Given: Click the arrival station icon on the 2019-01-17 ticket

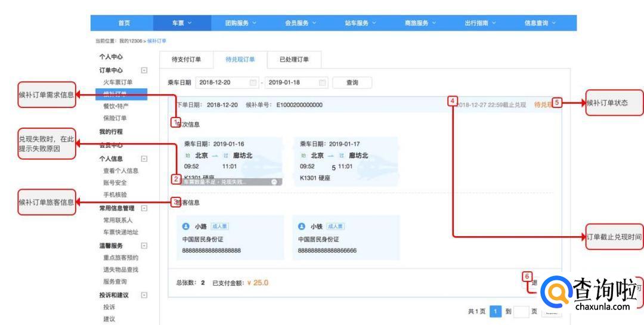Looking at the screenshot, I should tap(341, 156).
